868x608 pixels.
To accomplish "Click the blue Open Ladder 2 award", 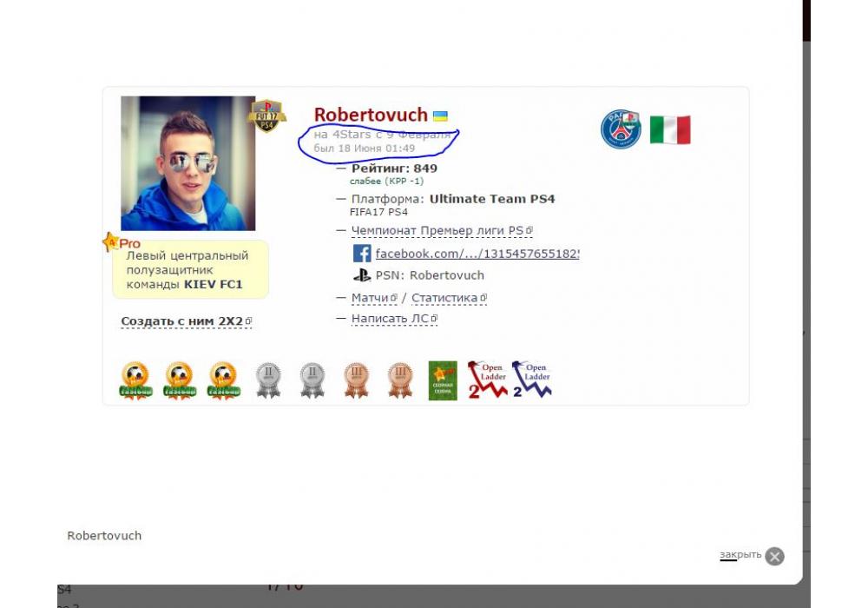I will click(531, 380).
